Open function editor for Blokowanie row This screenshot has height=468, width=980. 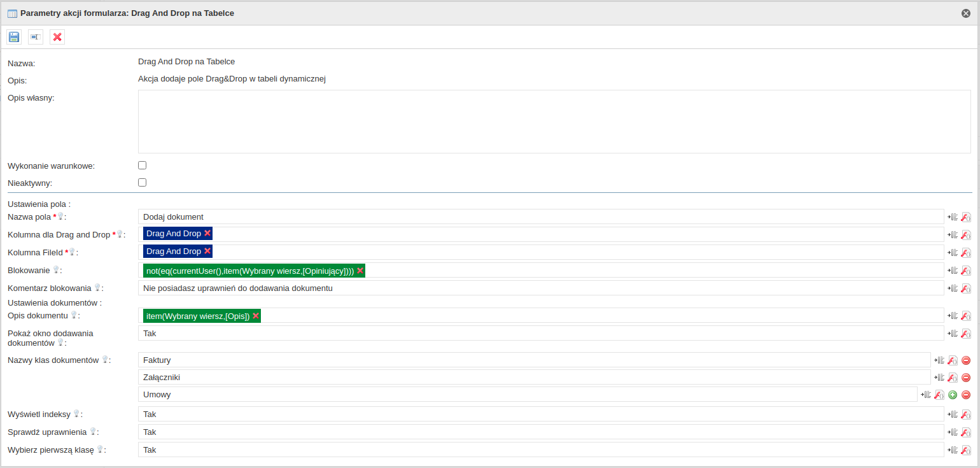[x=966, y=270]
